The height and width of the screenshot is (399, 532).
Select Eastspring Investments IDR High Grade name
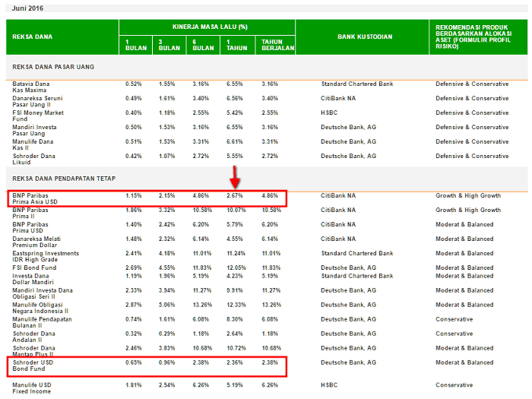pyautogui.click(x=46, y=256)
